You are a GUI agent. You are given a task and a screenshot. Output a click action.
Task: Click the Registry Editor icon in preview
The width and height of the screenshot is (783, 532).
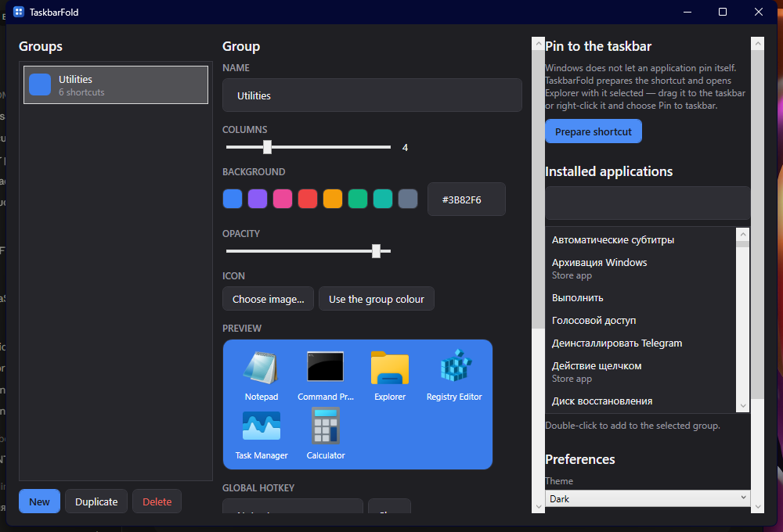(x=456, y=366)
